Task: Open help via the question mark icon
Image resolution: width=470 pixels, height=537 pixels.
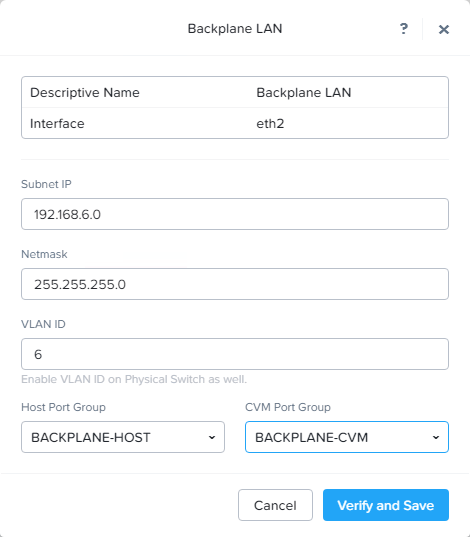Action: (404, 29)
